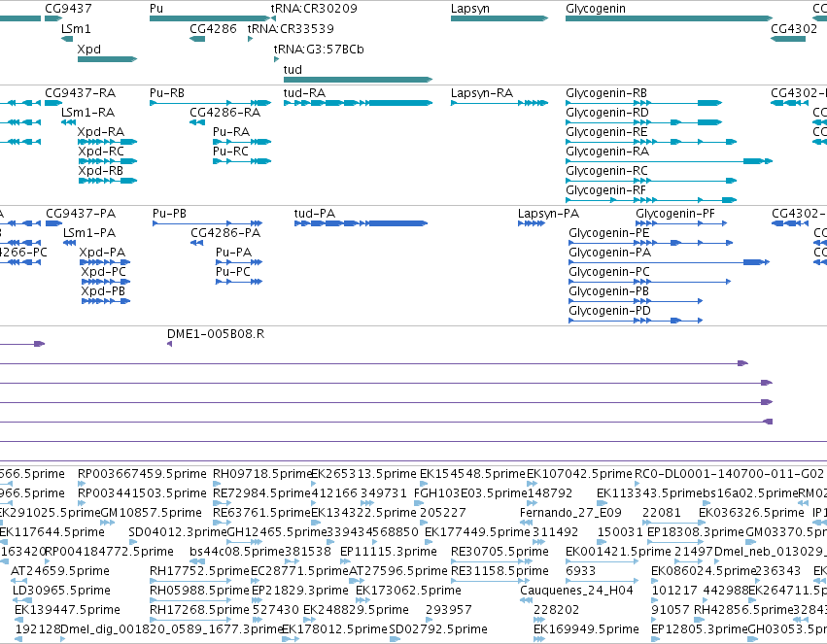This screenshot has width=827, height=644.
Task: Click the SD02792.5prime EST label
Action: [x=438, y=629]
